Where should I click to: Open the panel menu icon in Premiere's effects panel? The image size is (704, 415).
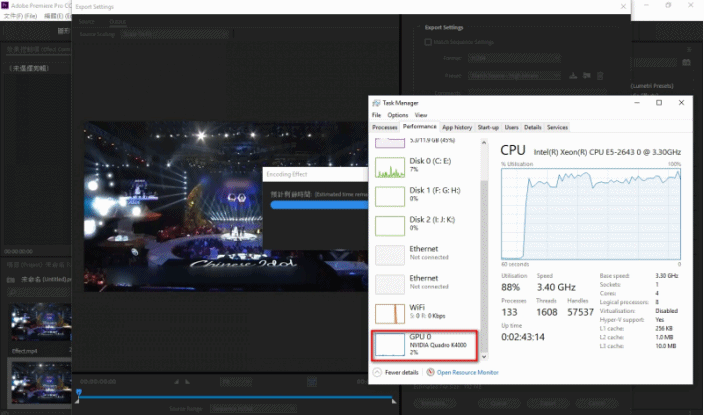pyautogui.click(x=690, y=50)
